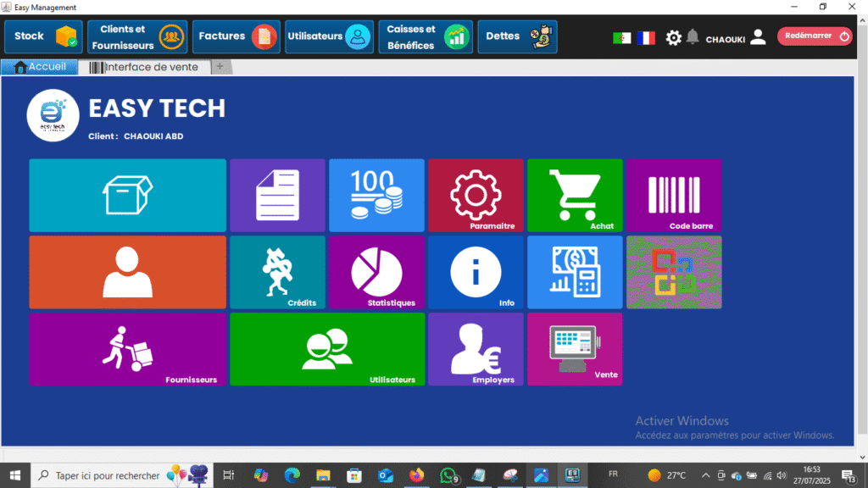Click the Info tile
This screenshot has height=488, width=868.
(476, 272)
